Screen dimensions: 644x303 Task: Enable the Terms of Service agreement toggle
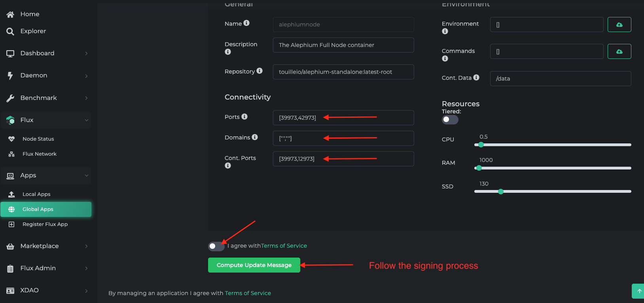[216, 246]
